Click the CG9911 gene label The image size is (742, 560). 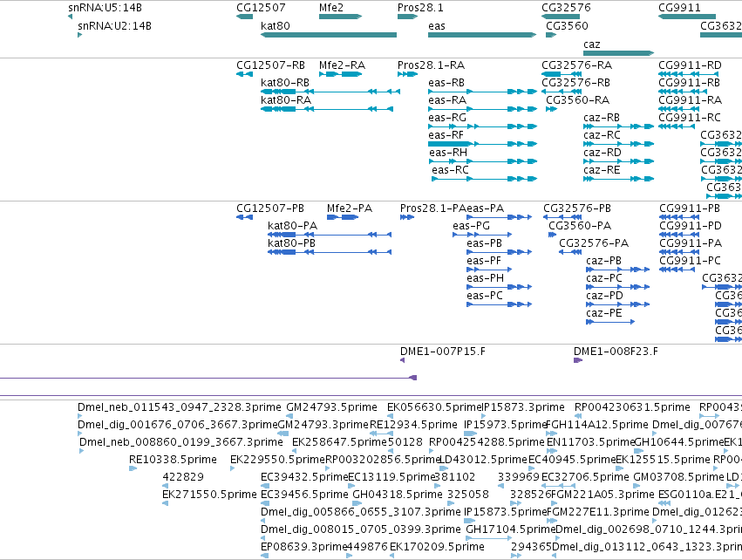[x=679, y=8]
